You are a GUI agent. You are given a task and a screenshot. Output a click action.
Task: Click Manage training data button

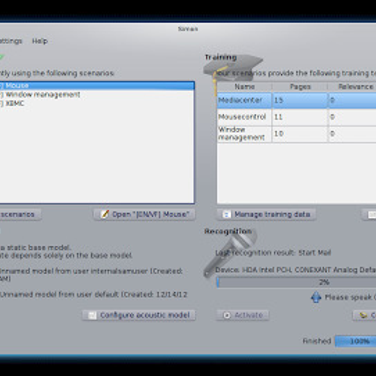tap(266, 214)
